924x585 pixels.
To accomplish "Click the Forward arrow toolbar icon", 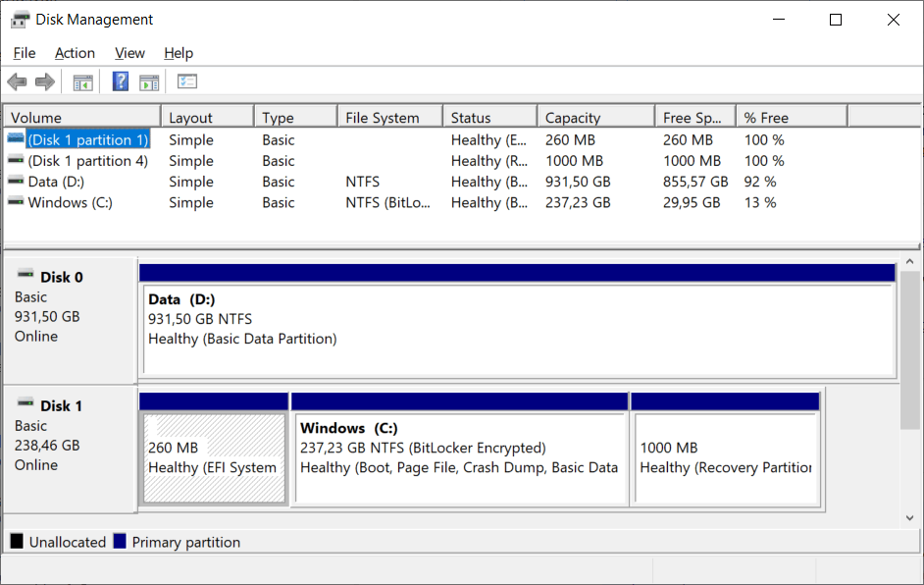I will 45,81.
